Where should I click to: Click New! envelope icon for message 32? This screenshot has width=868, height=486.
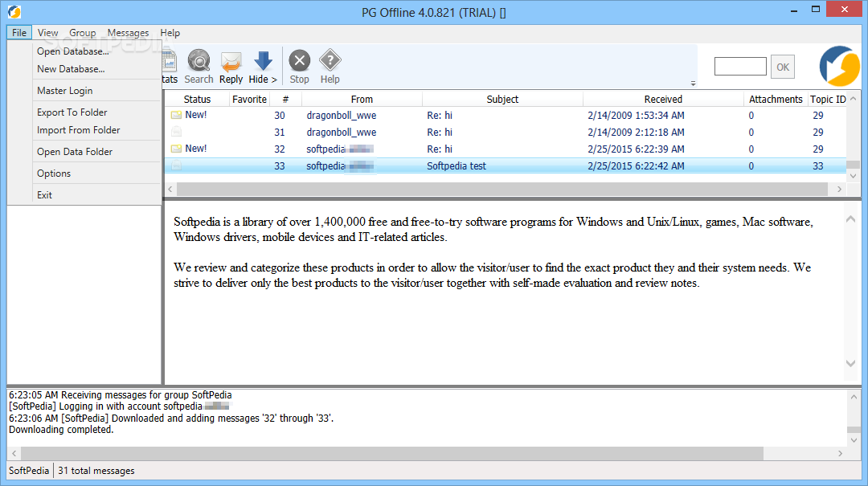click(x=176, y=149)
